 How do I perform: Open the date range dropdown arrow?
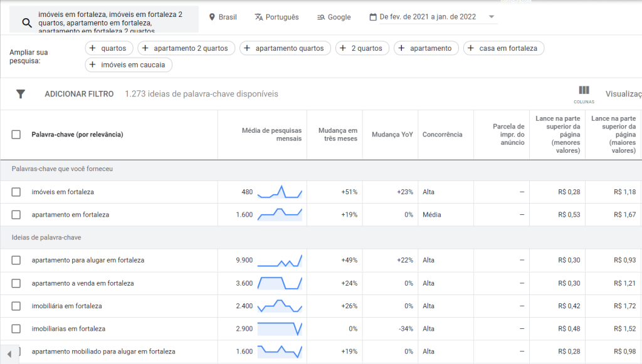[492, 17]
